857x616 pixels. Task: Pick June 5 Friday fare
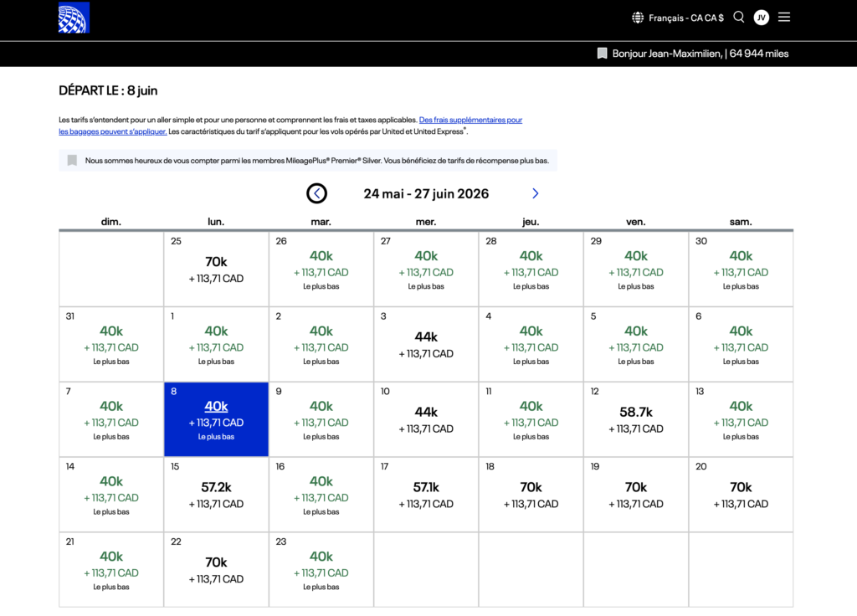[x=636, y=344]
